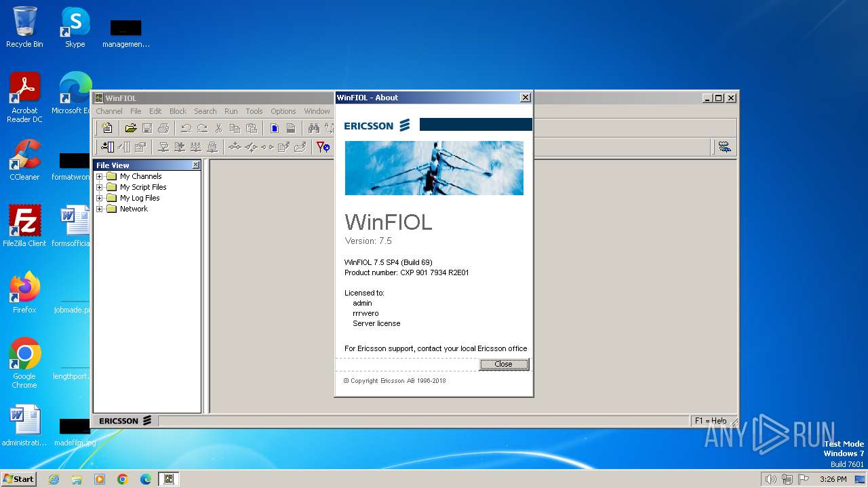Click the network document plus icon
This screenshot has width=868, height=488.
coord(180,146)
